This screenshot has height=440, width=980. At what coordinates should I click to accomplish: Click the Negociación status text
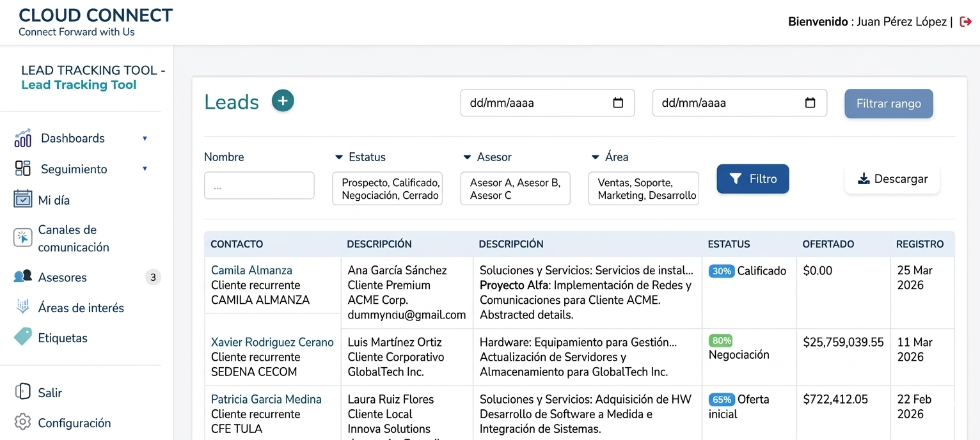tap(739, 355)
